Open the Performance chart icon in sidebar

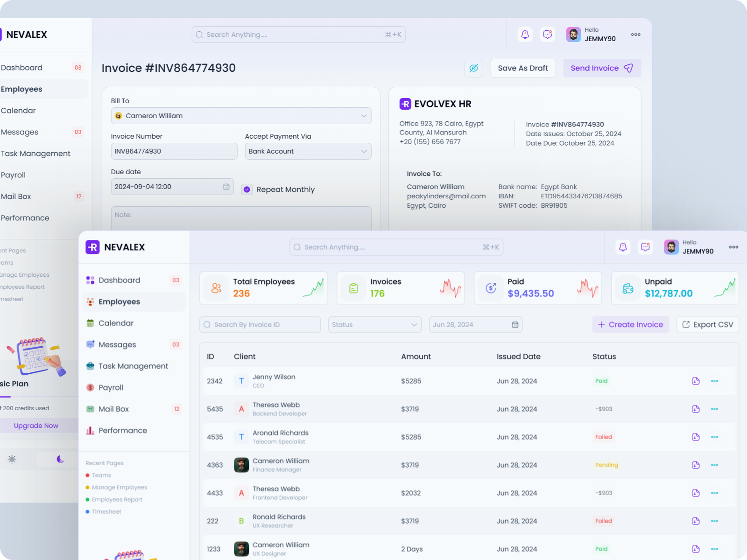90,430
